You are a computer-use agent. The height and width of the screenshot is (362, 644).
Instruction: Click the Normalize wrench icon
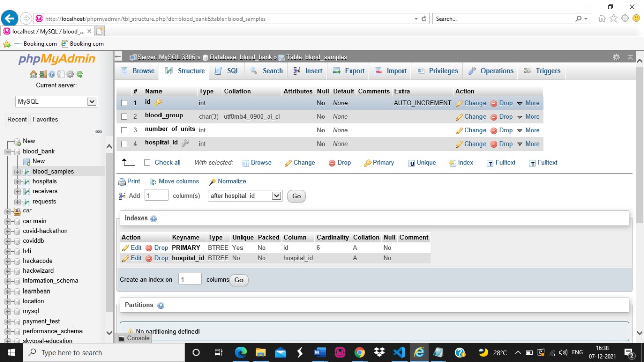tap(212, 182)
